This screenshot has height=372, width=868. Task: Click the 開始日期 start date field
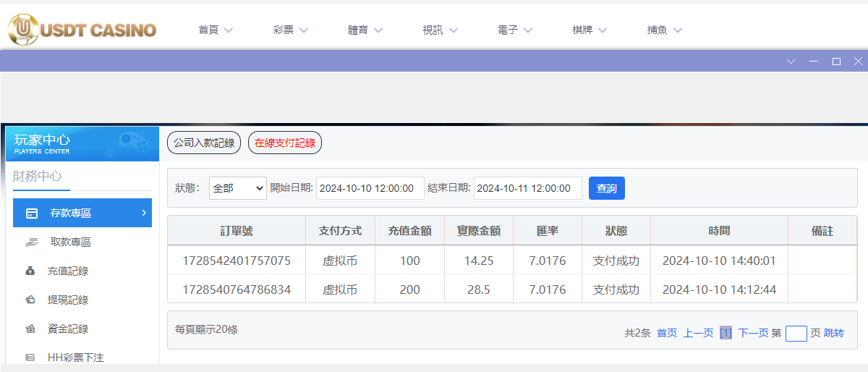pos(370,188)
